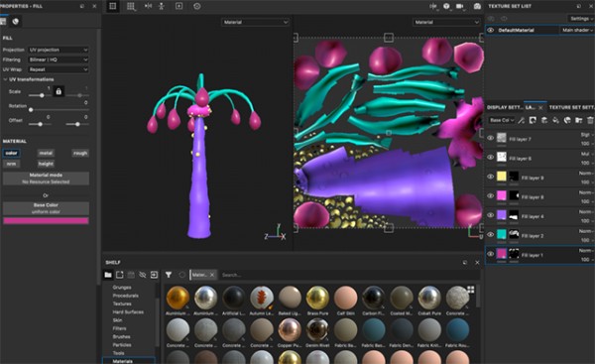Click the Material mode button

tap(46, 179)
